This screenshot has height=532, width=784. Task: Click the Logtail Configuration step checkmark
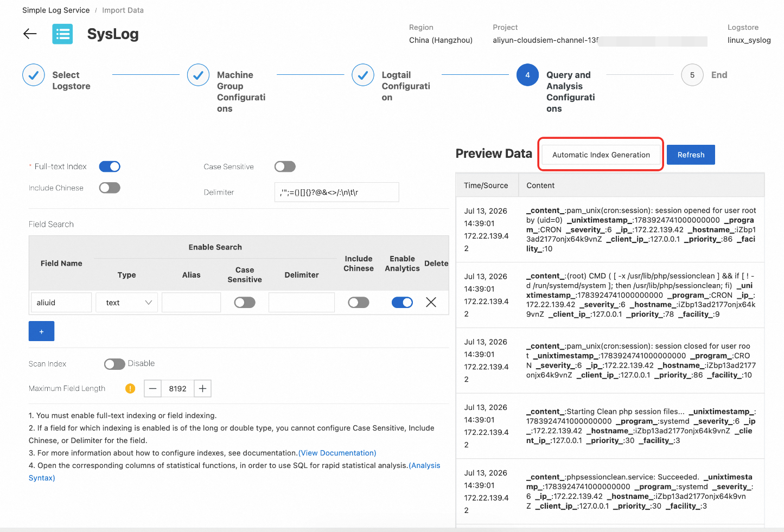363,75
